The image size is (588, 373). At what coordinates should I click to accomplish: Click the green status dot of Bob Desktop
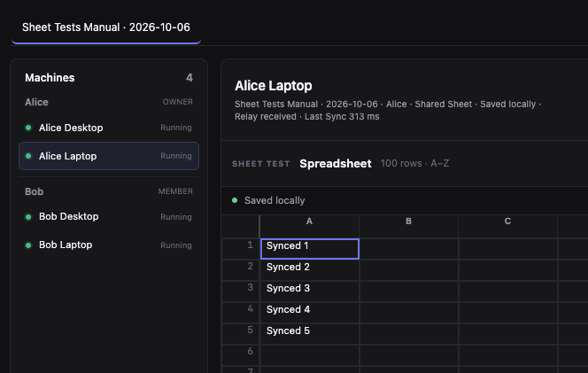point(28,217)
